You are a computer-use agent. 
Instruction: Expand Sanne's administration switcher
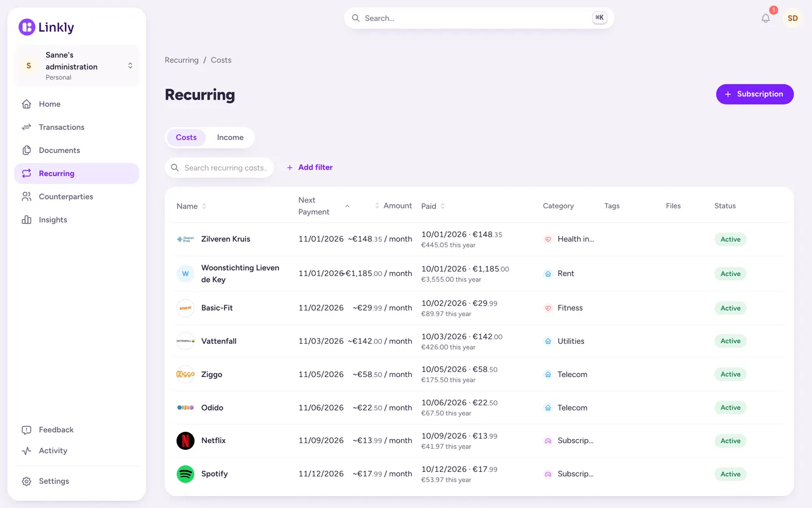tap(77, 65)
